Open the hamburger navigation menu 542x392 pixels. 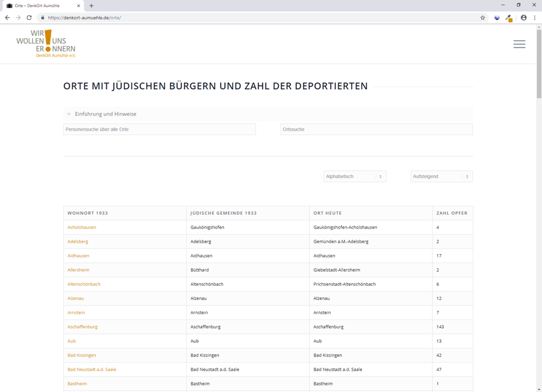[x=519, y=44]
